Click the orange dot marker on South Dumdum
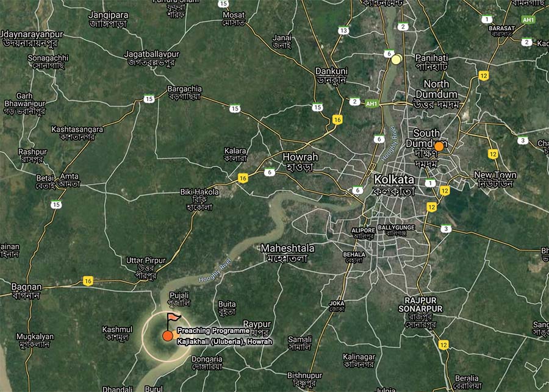Image resolution: width=549 pixels, height=392 pixels. (x=439, y=147)
